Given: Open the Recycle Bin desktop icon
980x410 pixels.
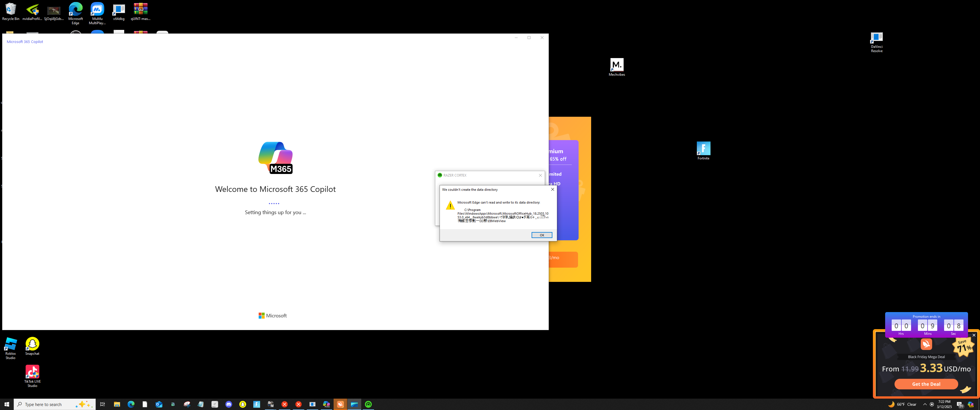Looking at the screenshot, I should point(11,12).
